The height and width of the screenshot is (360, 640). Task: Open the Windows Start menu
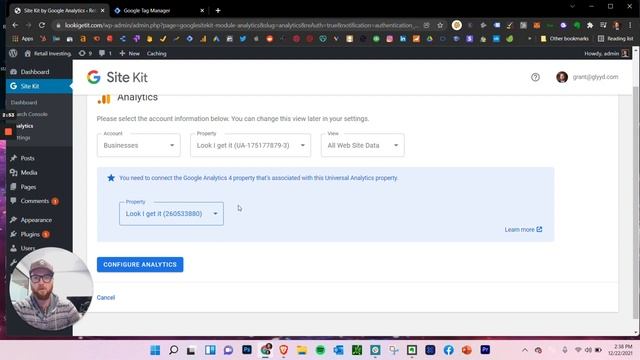click(155, 350)
